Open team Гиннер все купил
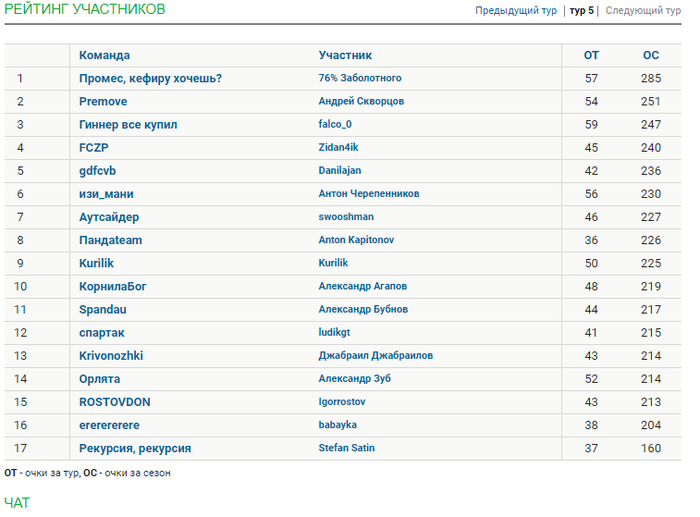The image size is (700, 517). pos(128,125)
